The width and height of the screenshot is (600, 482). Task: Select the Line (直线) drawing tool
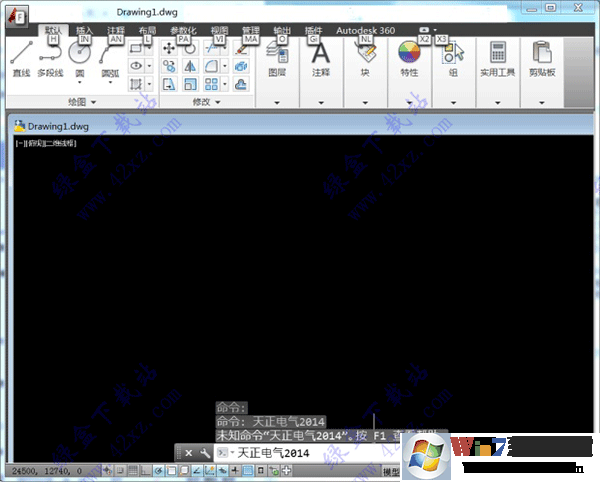[21, 58]
